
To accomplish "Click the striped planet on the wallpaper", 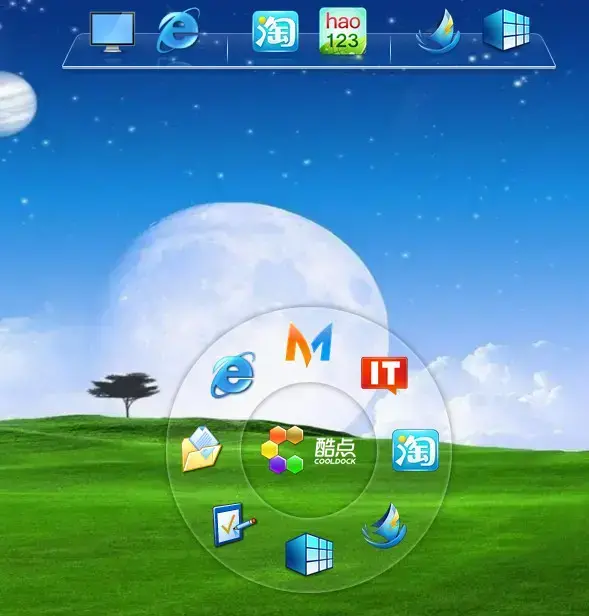I will [x=17, y=104].
